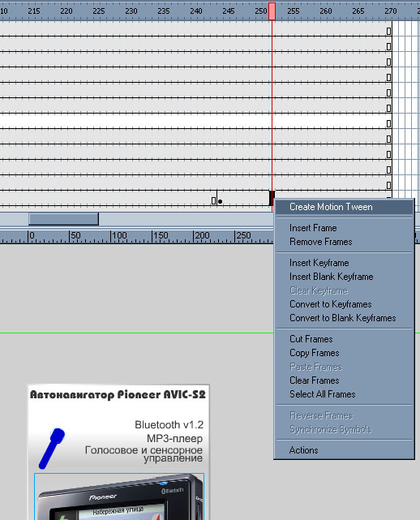The width and height of the screenshot is (420, 520).
Task: Choose Create Motion Tween from context menu
Action: pos(344,207)
